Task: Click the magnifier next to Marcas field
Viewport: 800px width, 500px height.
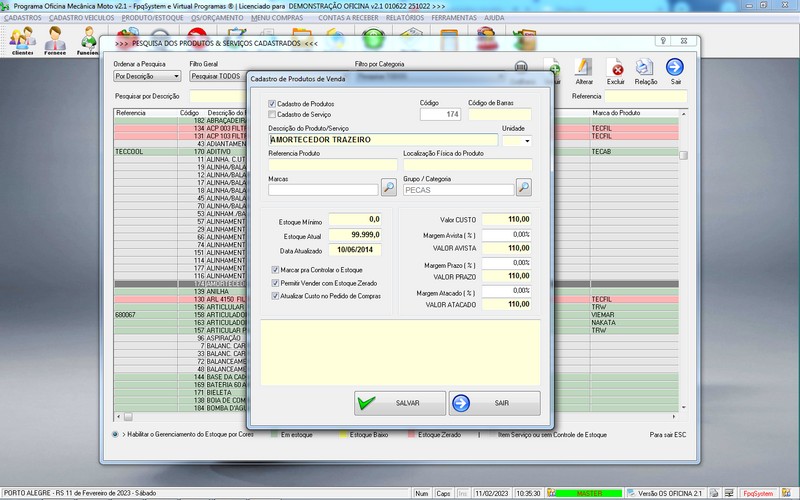Action: pyautogui.click(x=389, y=187)
